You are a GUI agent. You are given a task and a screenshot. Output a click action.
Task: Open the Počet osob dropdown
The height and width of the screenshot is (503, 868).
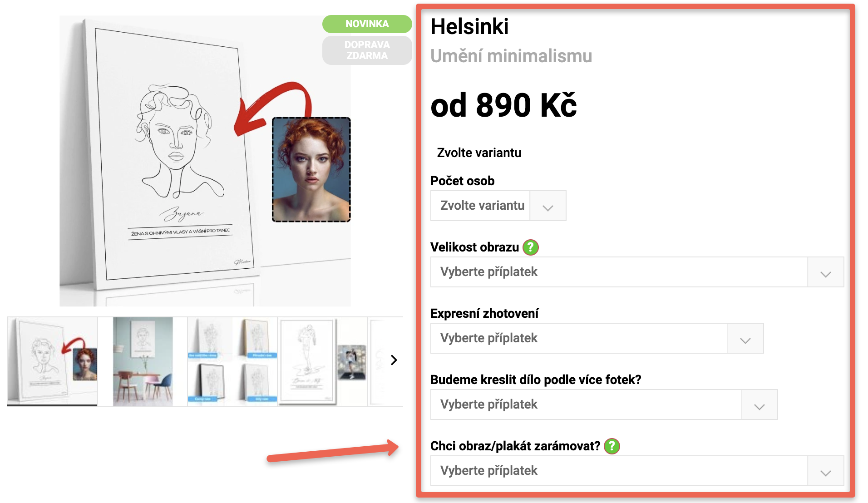[498, 206]
